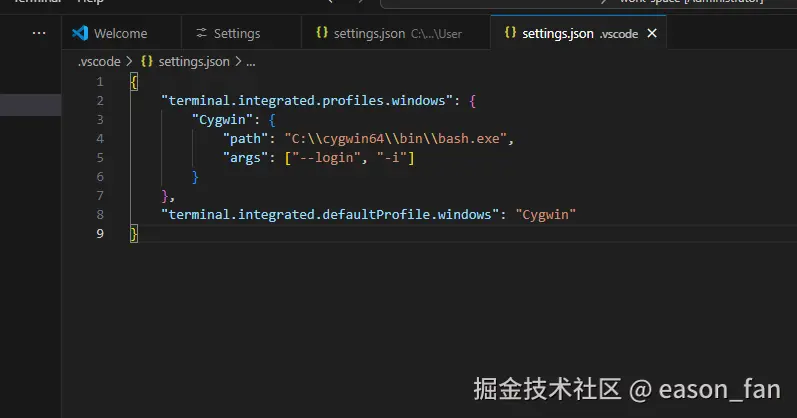Switch to the Settings tab
797x418 pixels.
pos(241,34)
